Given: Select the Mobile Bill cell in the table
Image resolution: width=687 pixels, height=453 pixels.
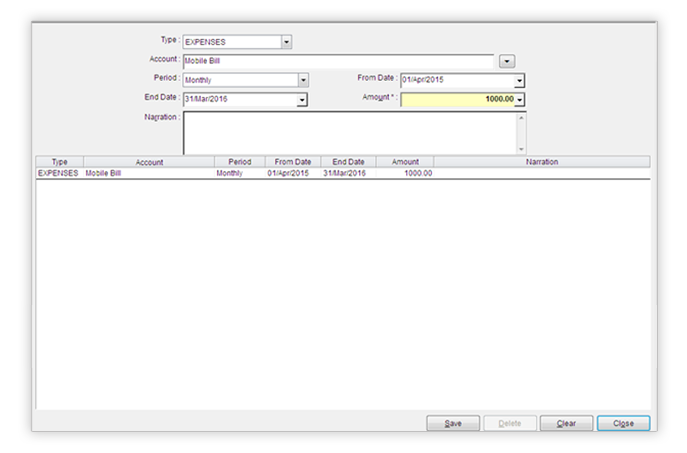Looking at the screenshot, I should [149, 173].
